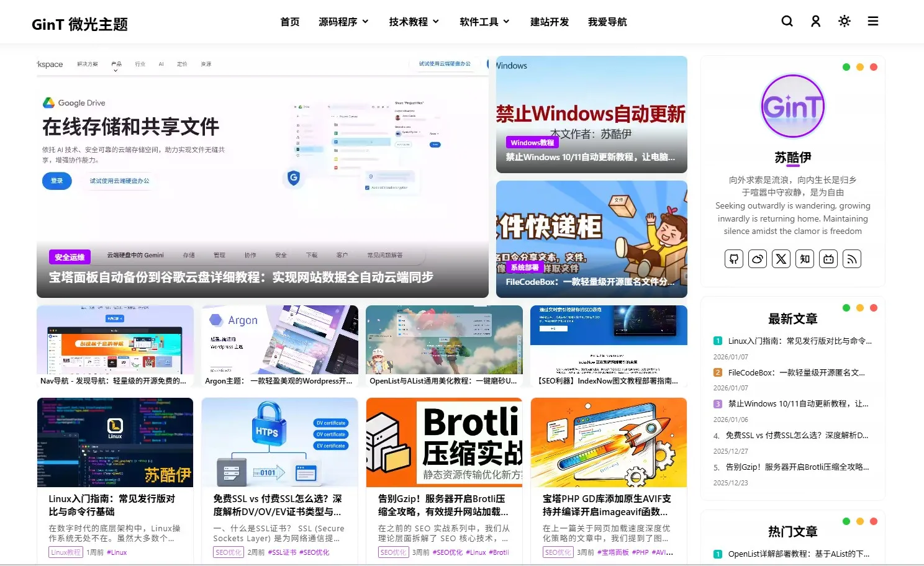Click the 1周前 timestamp on Linux post
The image size is (924, 566).
tap(95, 552)
